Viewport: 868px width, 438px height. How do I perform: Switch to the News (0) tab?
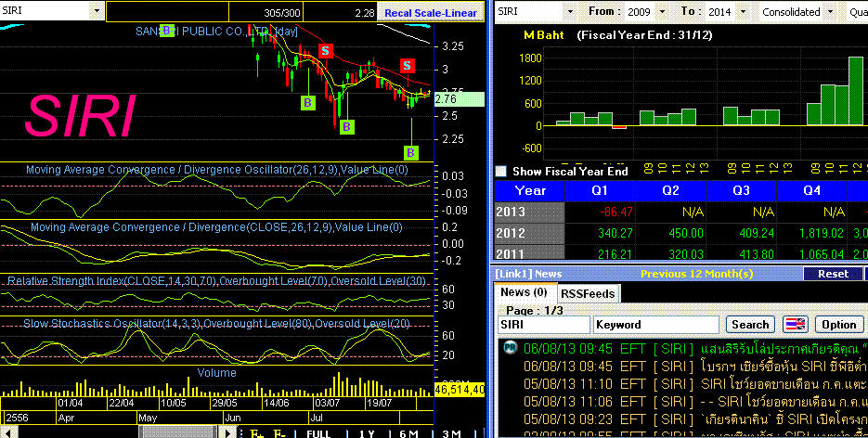point(524,292)
